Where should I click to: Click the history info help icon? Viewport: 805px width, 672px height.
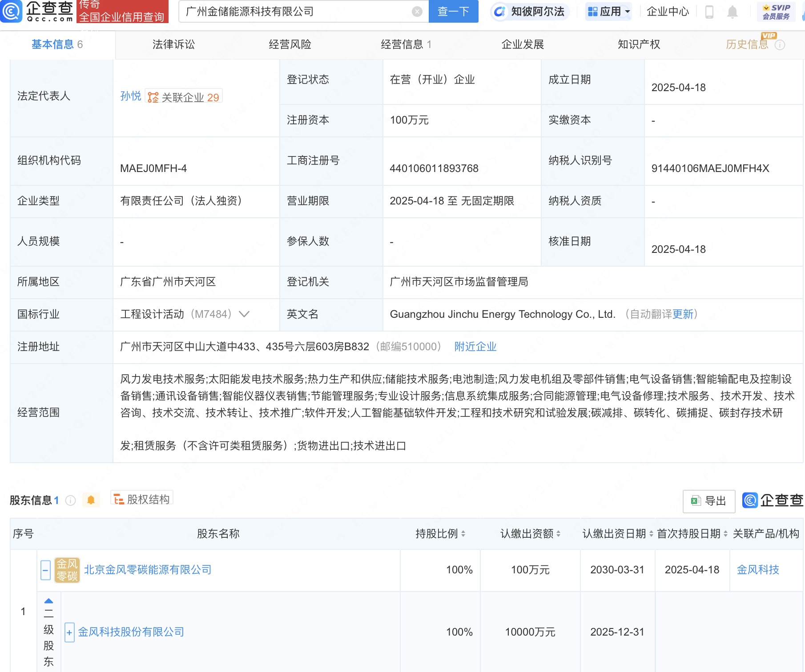pyautogui.click(x=780, y=45)
